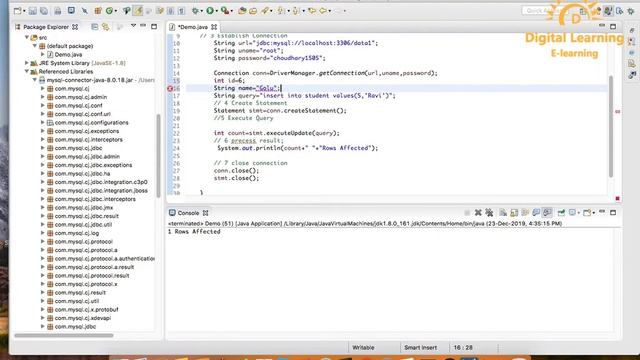Open the New Java Class dropdown arrow
640x360 pixels.
[x=116, y=11]
